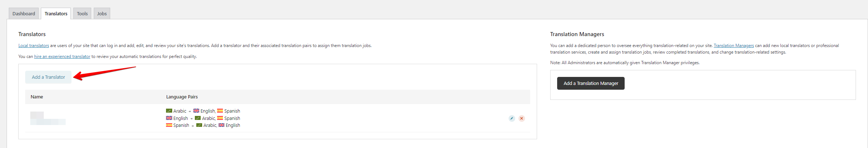
Task: Open the Translation Managers documentation link
Action: tap(734, 46)
